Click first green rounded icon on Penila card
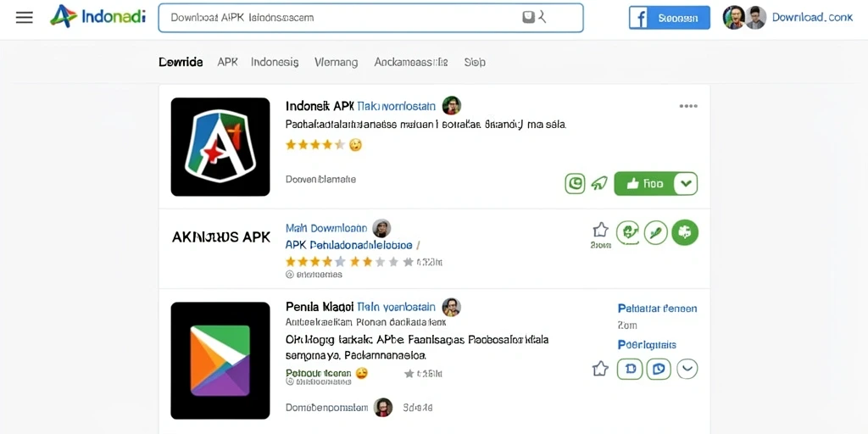The width and height of the screenshot is (868, 434). [x=630, y=369]
